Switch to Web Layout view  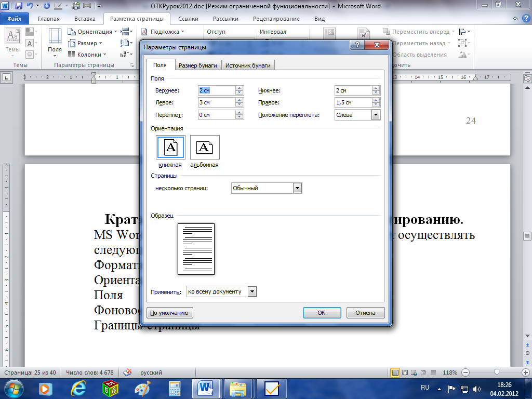pyautogui.click(x=414, y=373)
